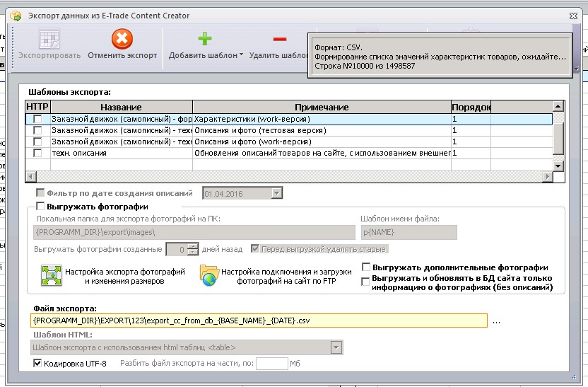Click templates list scroll up arrow
Viewport: 588px width, 387px height.
(558, 107)
